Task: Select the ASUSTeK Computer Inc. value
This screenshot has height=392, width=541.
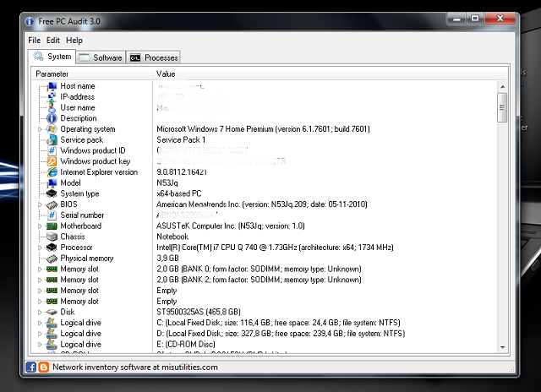Action: pos(231,226)
